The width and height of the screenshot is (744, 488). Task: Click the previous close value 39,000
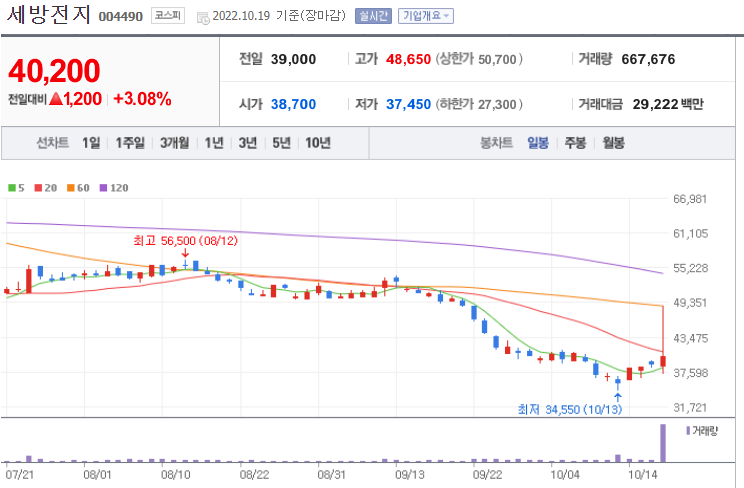coord(293,59)
